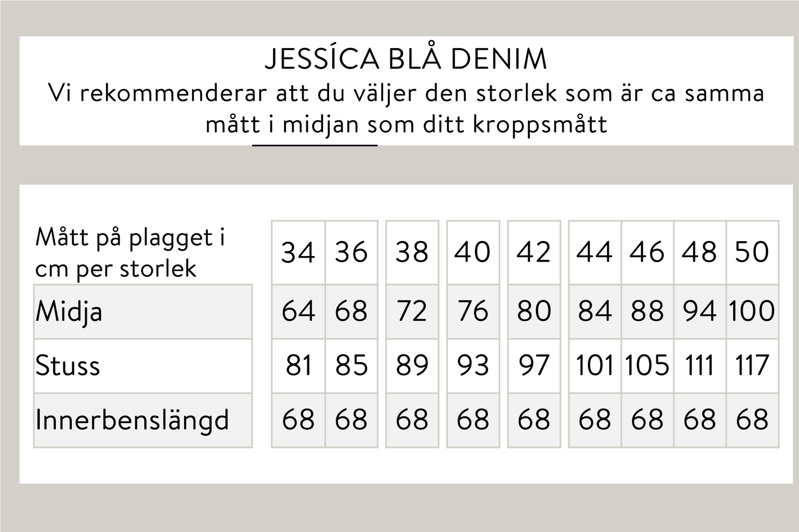
Task: Click the "Mått på plagget" header text
Action: [x=130, y=238]
